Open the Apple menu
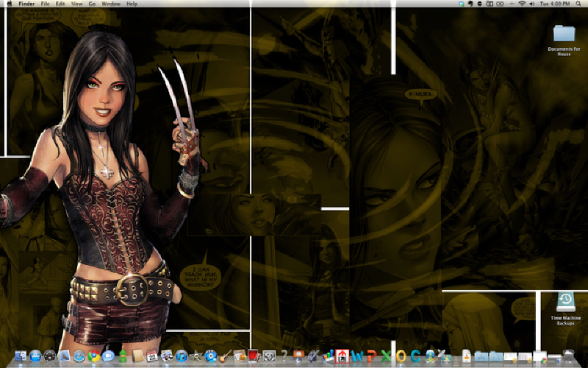The image size is (588, 368). (10, 4)
